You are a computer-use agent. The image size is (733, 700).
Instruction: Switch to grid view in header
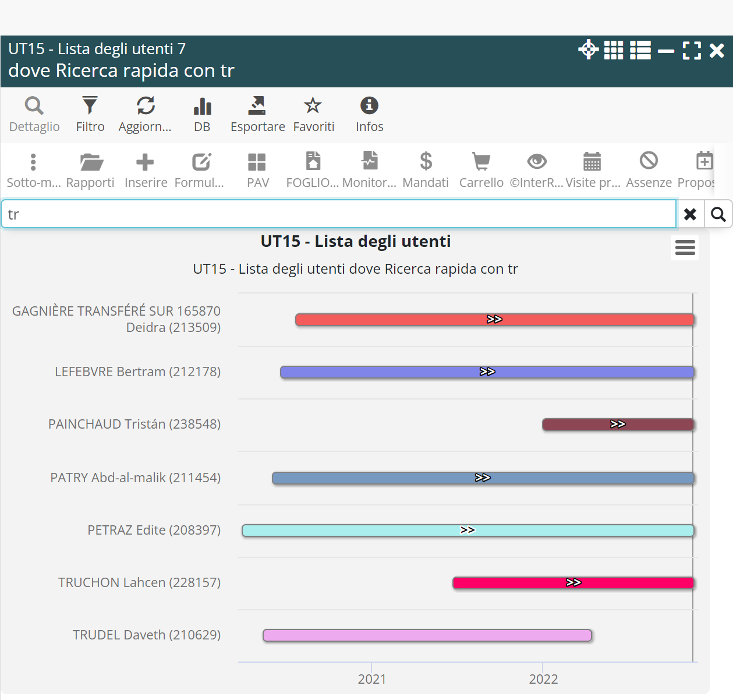(614, 50)
